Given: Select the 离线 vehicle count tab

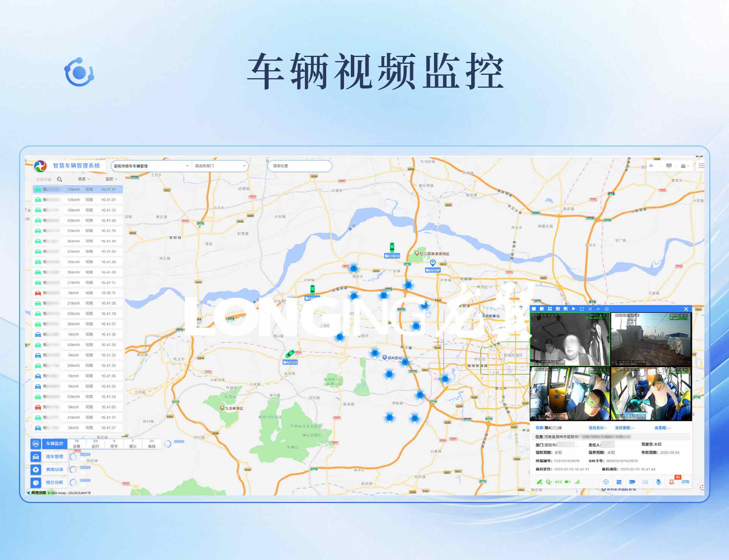Looking at the screenshot, I should pos(151,444).
